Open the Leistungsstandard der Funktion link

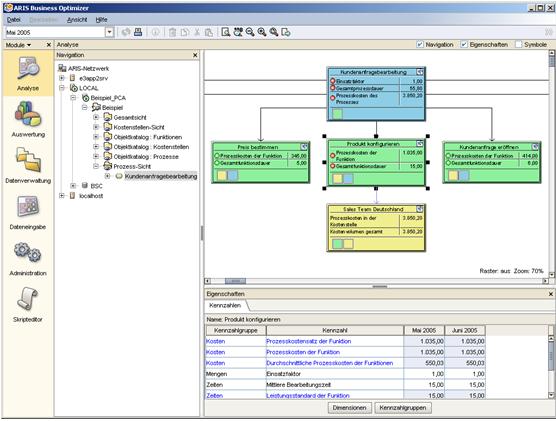tap(308, 395)
